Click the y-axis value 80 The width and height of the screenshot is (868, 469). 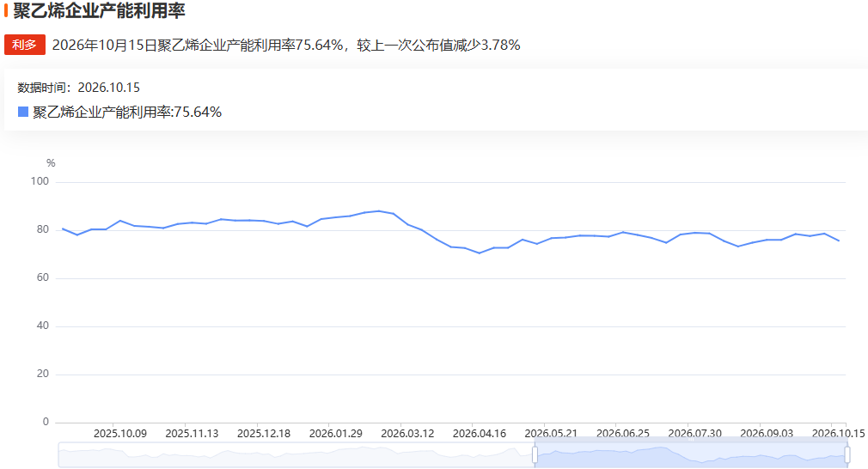(43, 229)
